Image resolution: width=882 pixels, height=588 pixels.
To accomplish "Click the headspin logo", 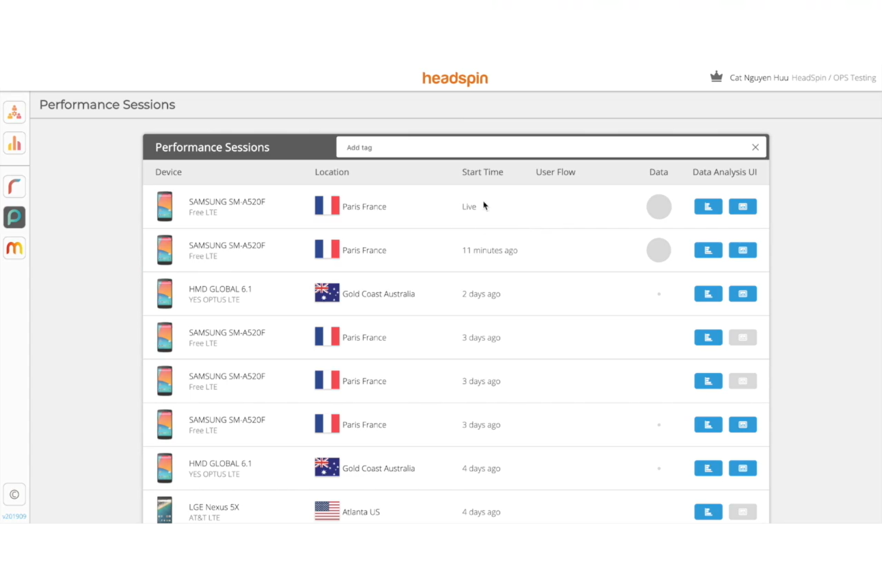I will click(x=455, y=78).
